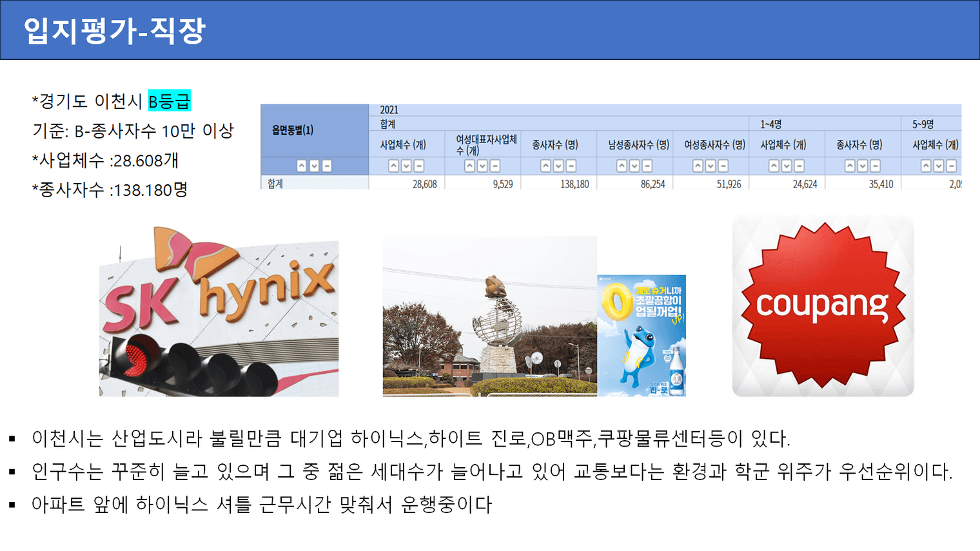This screenshot has height=551, width=980.
Task: Sort 읍면동별(1) column descending with down arrow
Action: pos(314,166)
